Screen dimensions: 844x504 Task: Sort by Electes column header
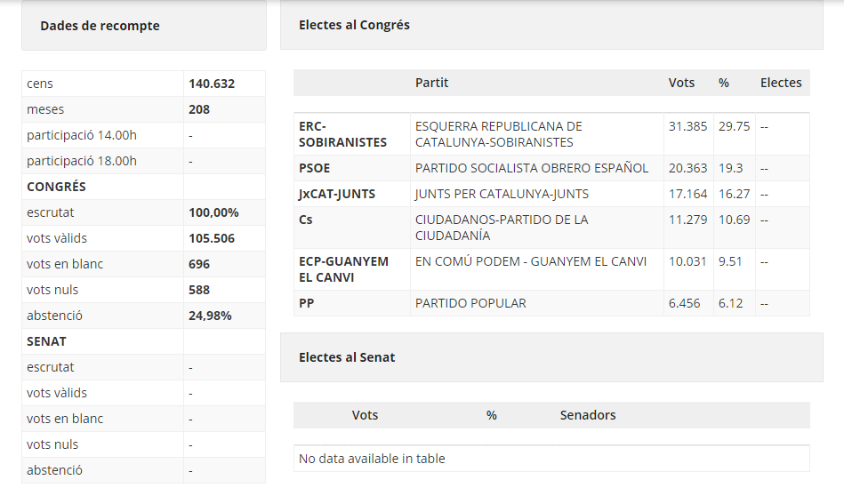783,83
